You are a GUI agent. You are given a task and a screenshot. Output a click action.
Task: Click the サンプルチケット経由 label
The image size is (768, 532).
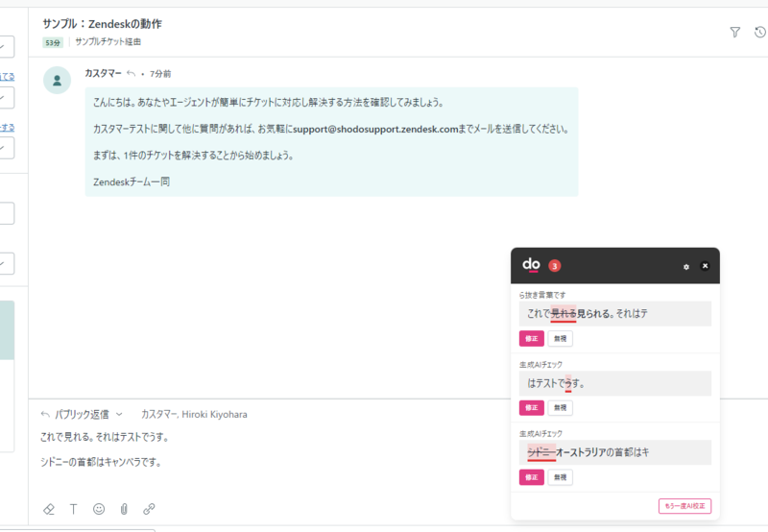click(108, 42)
